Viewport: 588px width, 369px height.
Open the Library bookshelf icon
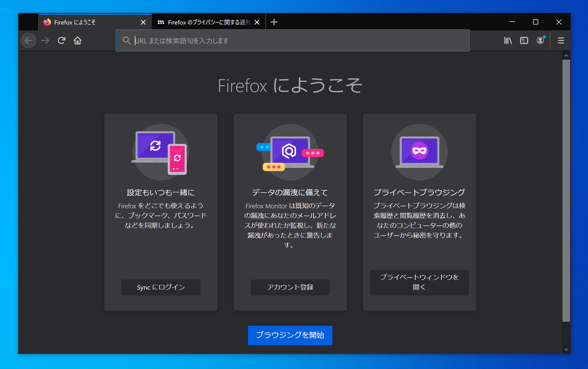(x=508, y=40)
